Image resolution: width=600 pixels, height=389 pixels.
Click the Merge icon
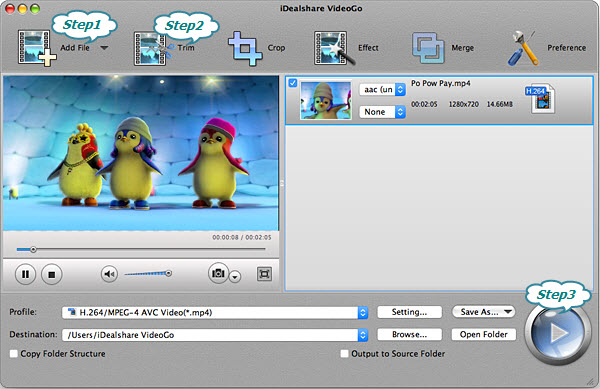coord(428,48)
